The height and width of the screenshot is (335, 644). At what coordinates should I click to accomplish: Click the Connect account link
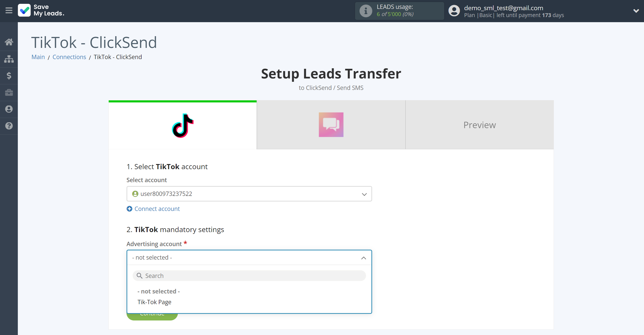tap(153, 208)
